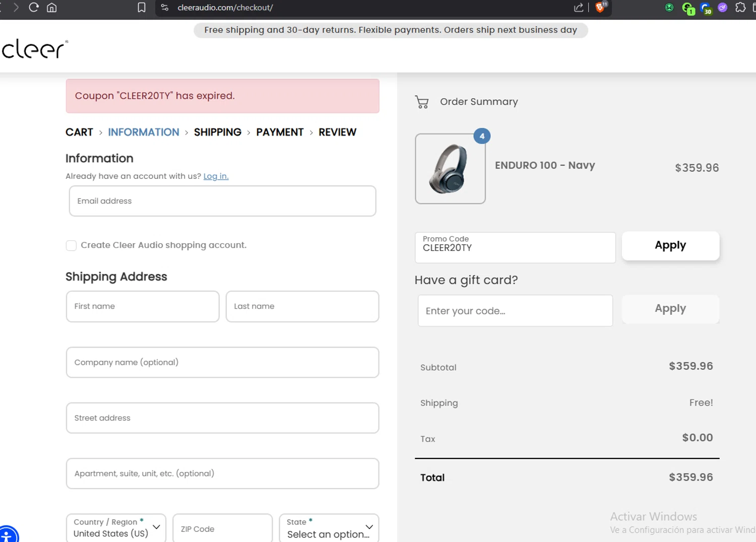Click the Log in link
This screenshot has width=756, height=542.
pos(216,176)
